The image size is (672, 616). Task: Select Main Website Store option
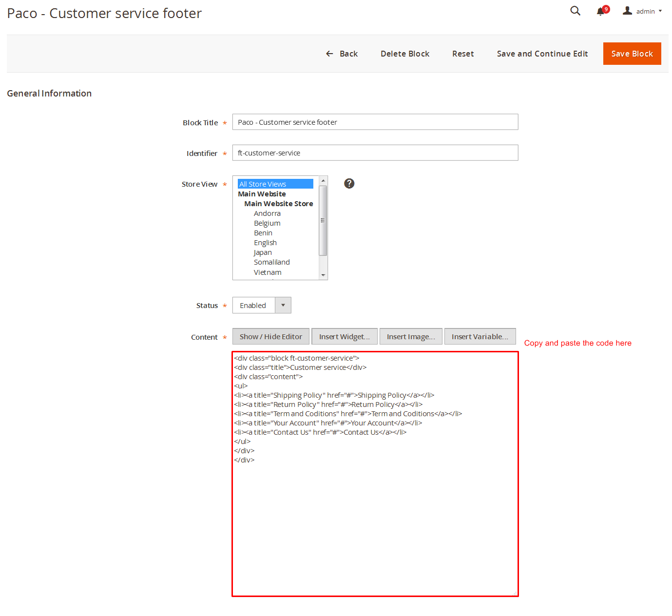click(x=279, y=204)
